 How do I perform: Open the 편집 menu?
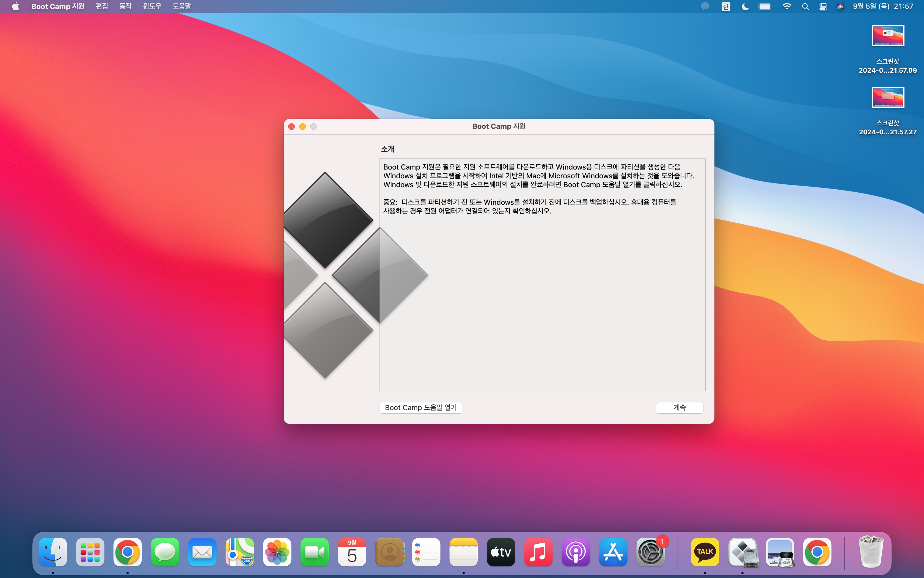coord(101,7)
